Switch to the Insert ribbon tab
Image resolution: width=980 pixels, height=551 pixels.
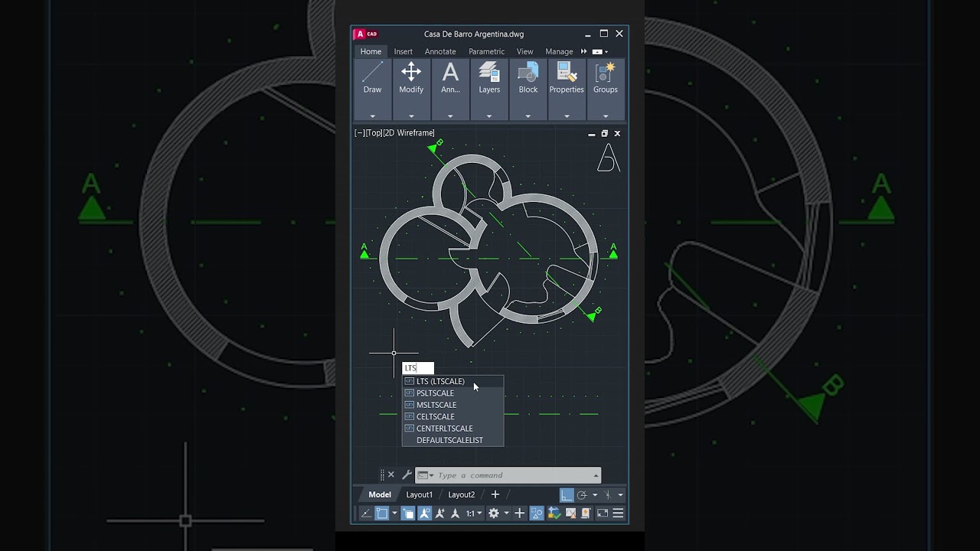coord(403,51)
